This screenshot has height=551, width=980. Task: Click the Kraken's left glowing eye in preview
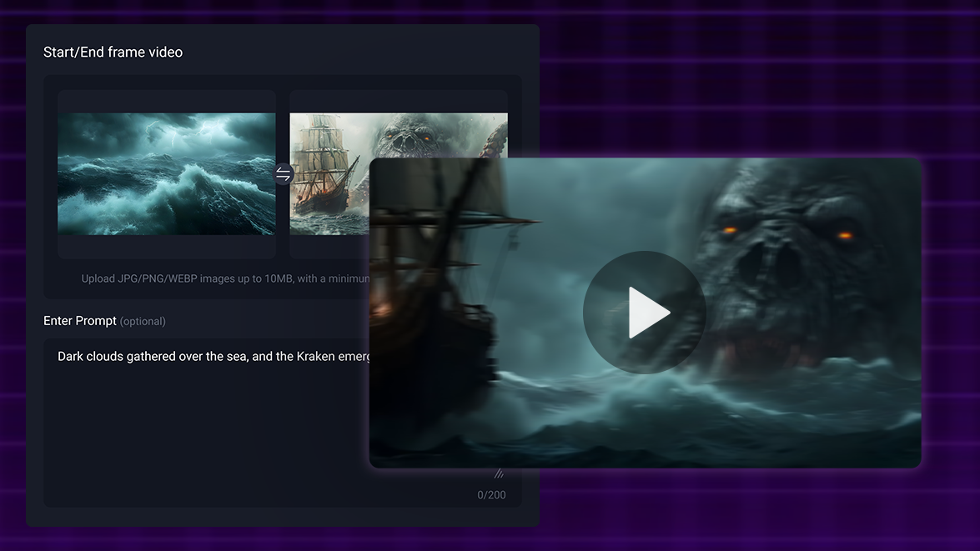click(730, 230)
